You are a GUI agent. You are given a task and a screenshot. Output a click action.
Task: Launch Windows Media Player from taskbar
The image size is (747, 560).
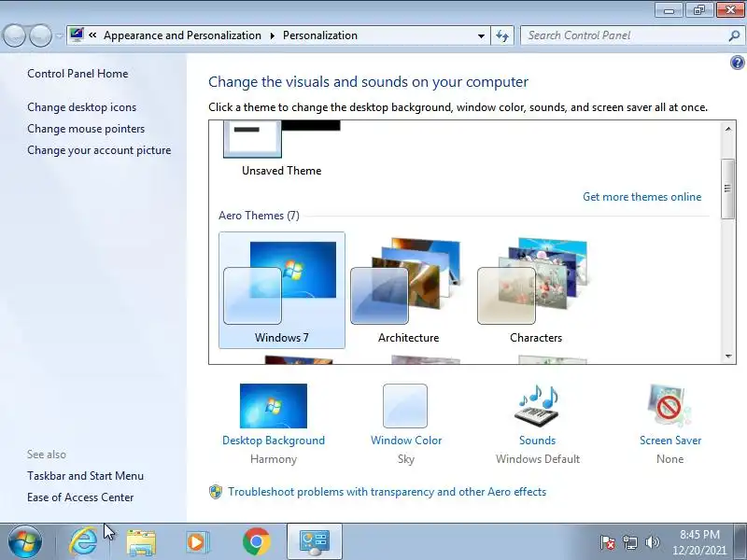(197, 542)
